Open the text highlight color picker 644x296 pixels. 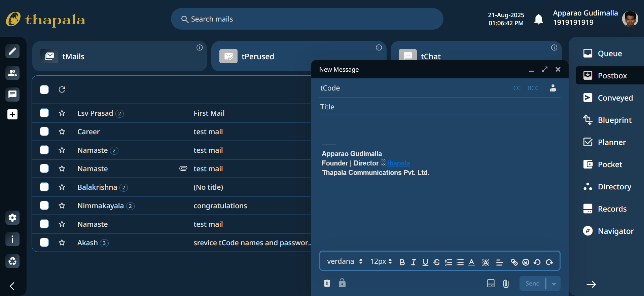point(486,262)
